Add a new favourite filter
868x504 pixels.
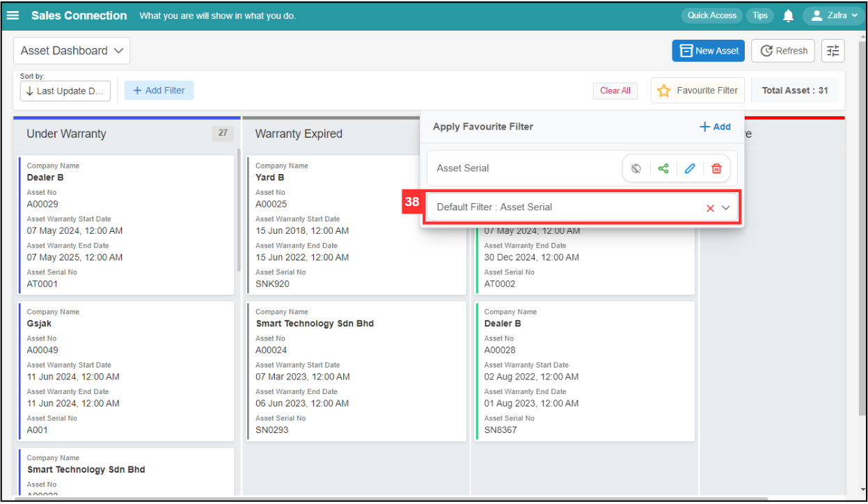(715, 127)
